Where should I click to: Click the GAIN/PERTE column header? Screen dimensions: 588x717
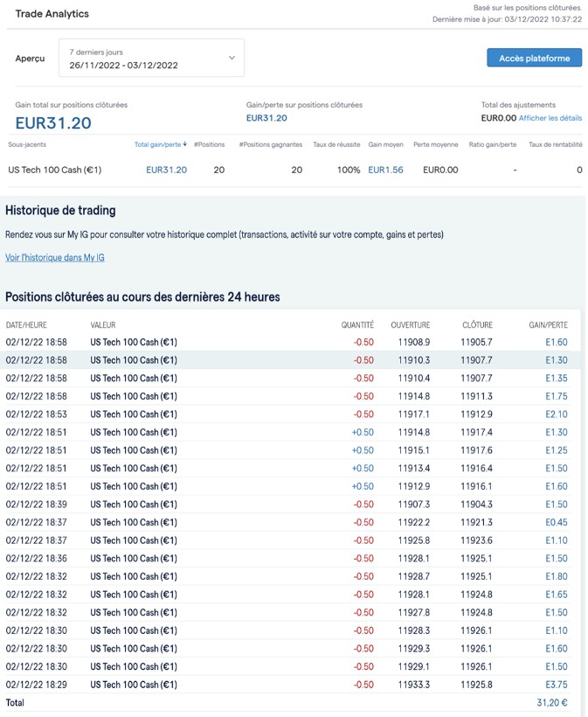click(x=548, y=325)
